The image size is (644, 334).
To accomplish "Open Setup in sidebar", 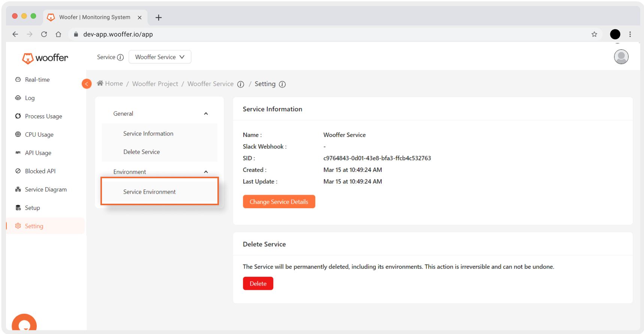I will 32,208.
